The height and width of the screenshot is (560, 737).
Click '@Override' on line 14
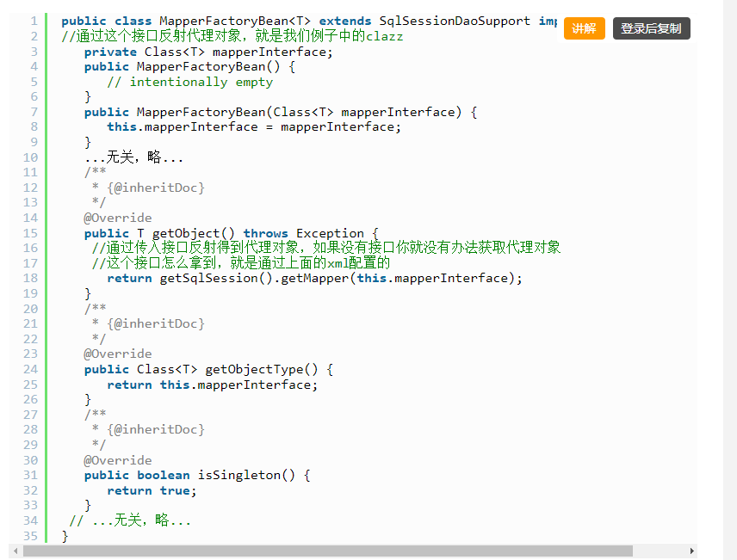pos(118,218)
